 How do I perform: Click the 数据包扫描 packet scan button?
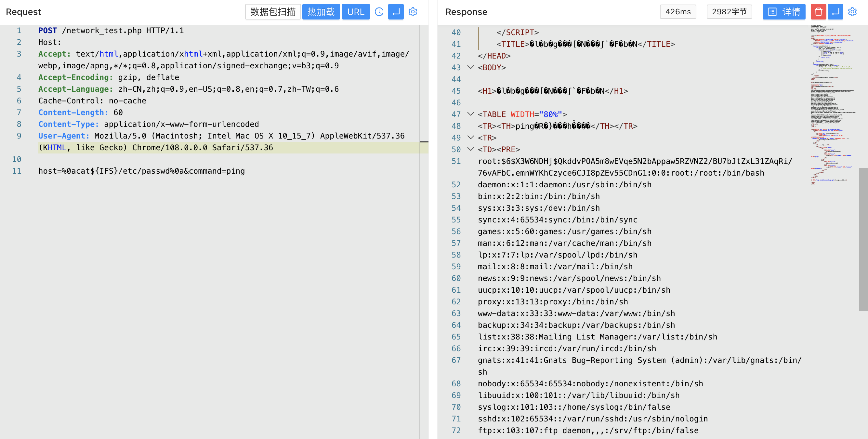tap(273, 12)
